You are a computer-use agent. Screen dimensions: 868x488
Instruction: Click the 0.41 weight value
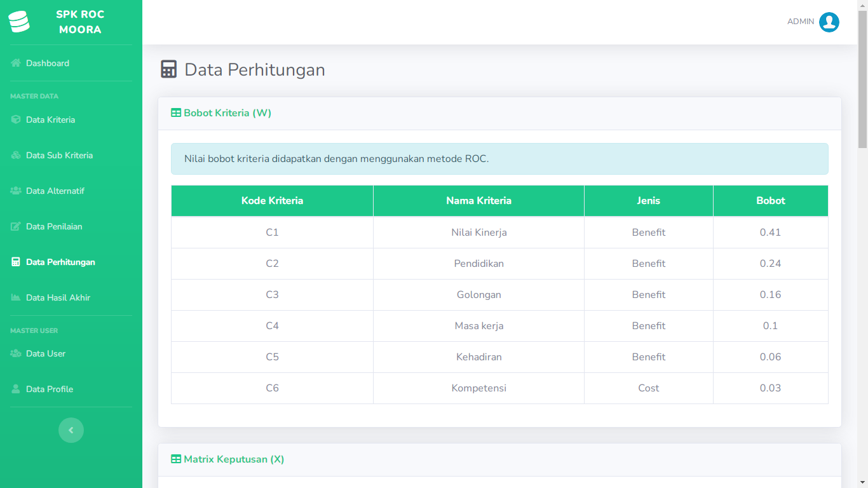coord(771,233)
